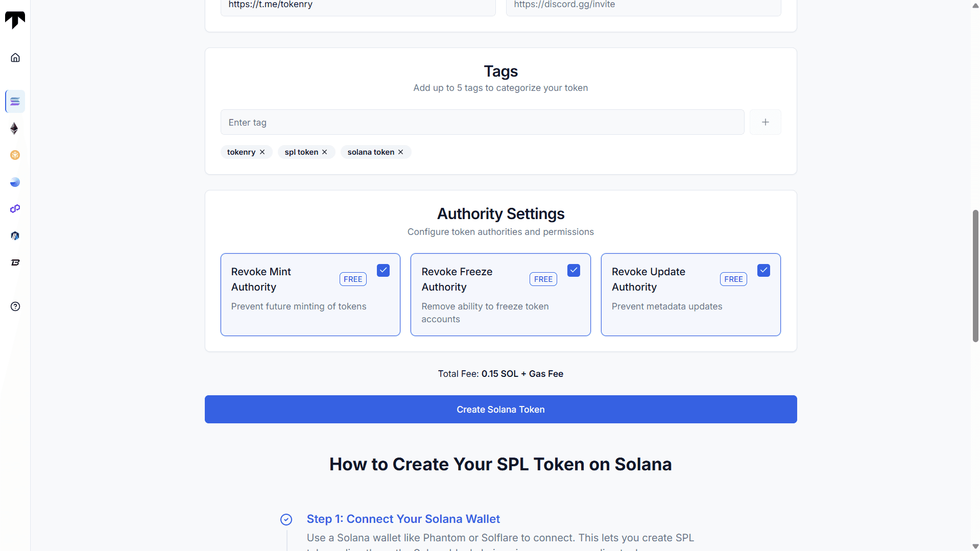Click the Telegram URL input field
The height and width of the screenshot is (551, 980).
pos(357,5)
